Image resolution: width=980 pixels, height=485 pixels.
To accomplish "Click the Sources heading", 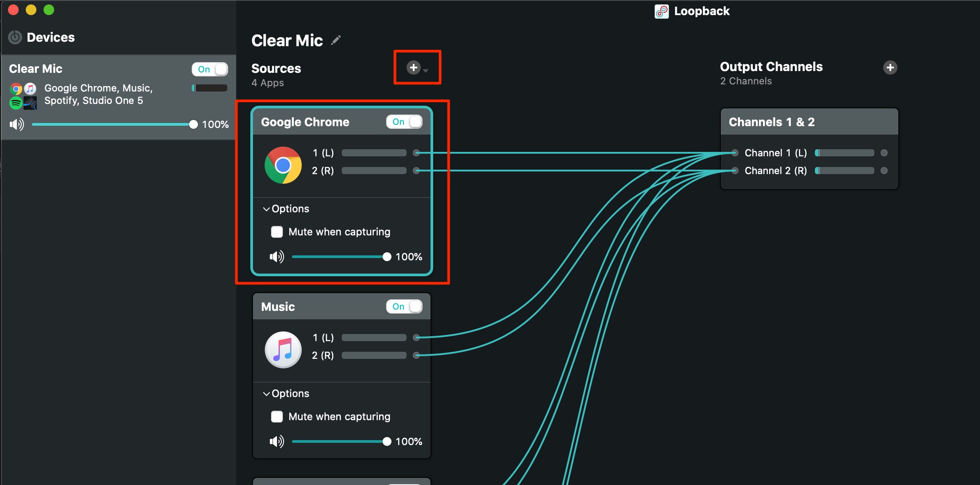I will pos(276,68).
